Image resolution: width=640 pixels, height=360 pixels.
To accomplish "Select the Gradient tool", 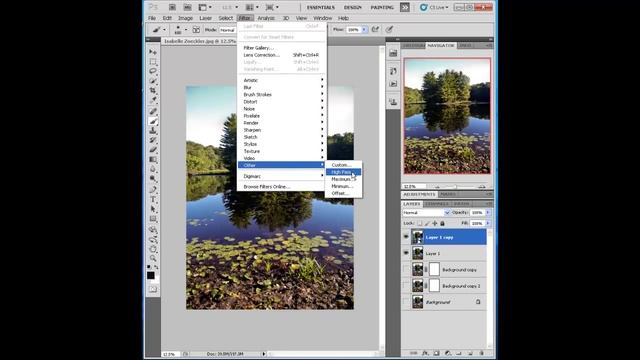I will (153, 160).
